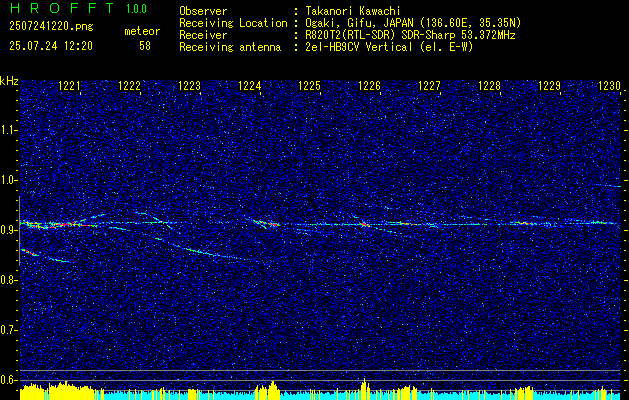The image size is (629, 400).
Task: Click the tallest yellow power bar under 1226
Action: (364, 388)
